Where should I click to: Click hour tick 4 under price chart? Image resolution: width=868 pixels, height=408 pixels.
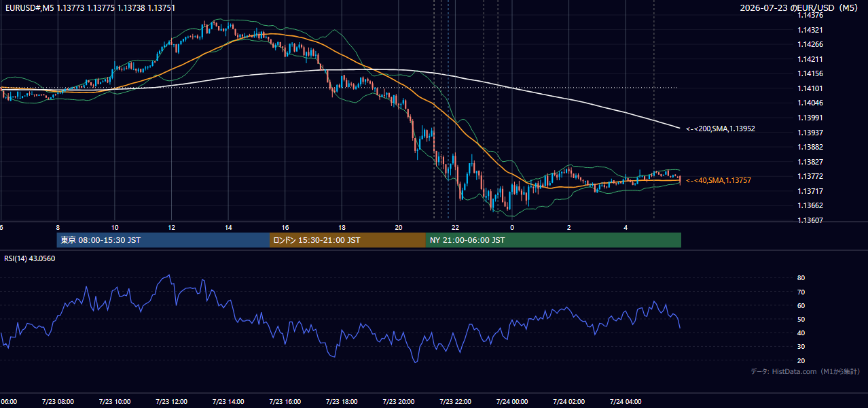pos(626,228)
